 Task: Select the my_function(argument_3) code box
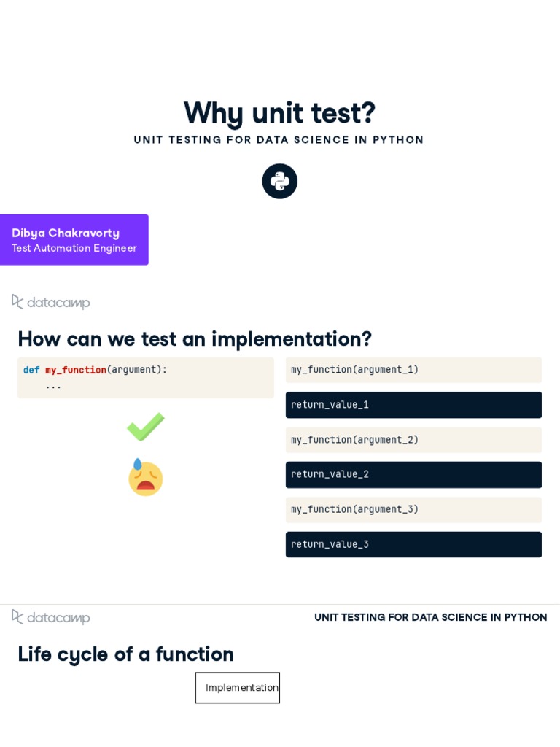point(413,509)
